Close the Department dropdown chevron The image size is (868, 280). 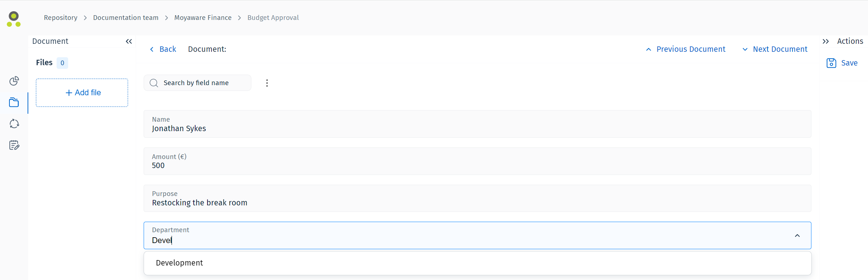point(797,236)
